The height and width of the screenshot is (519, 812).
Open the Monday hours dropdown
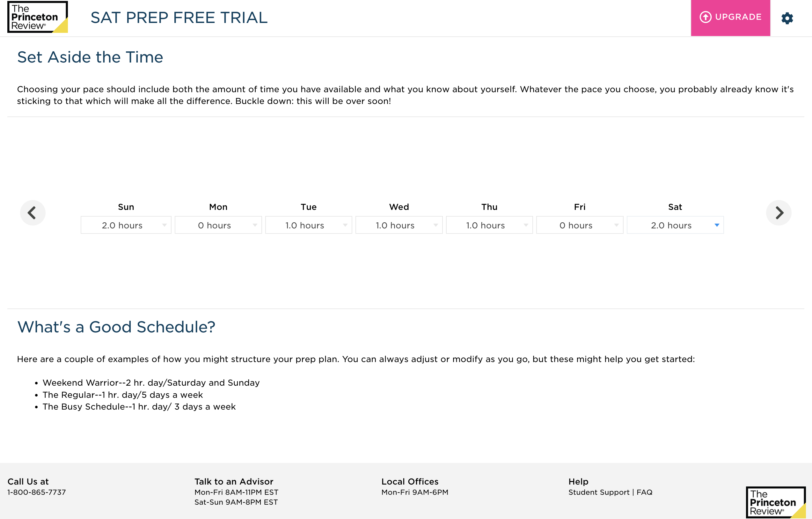point(218,225)
